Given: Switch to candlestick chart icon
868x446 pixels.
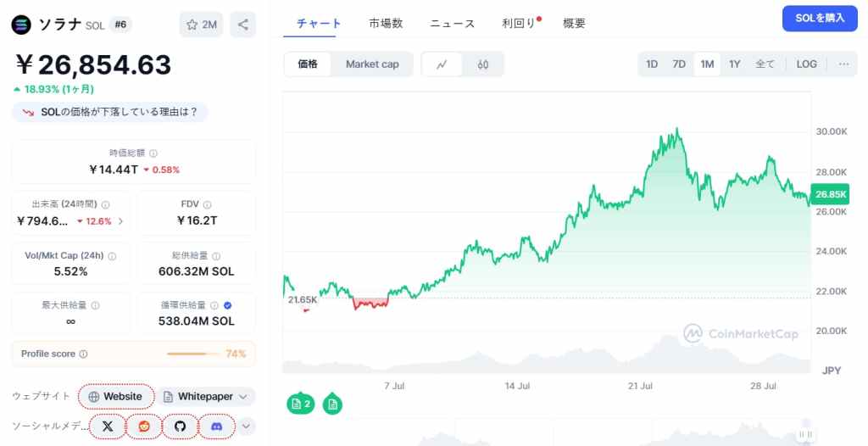Looking at the screenshot, I should (x=482, y=64).
